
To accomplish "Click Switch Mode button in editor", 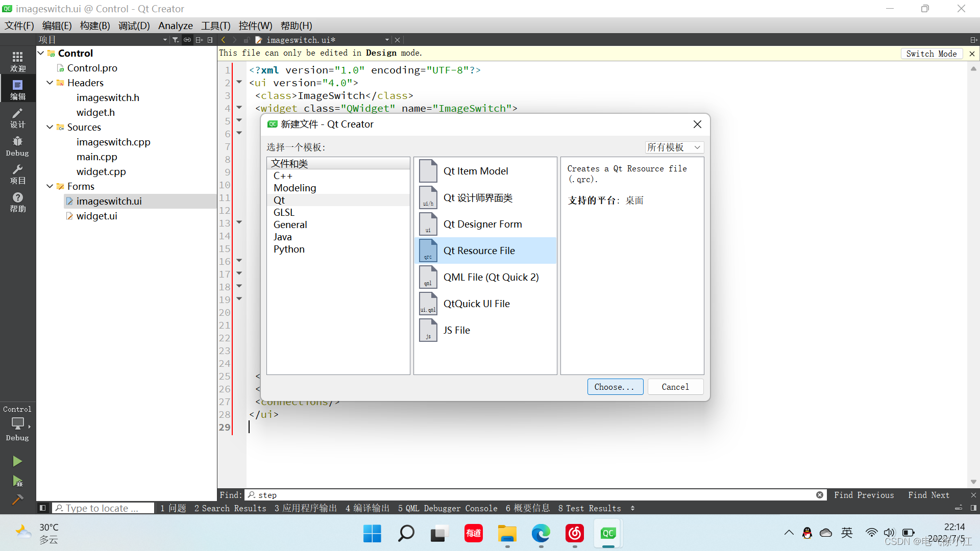I will 931,53.
